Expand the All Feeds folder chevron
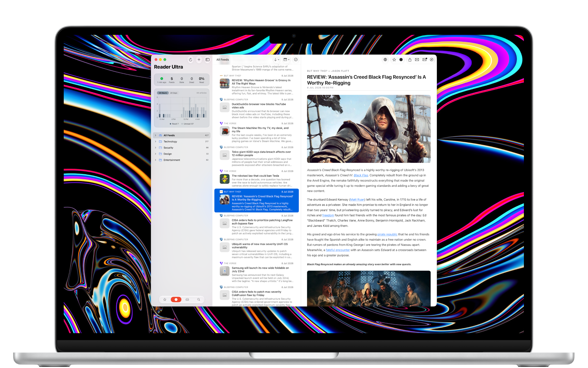The width and height of the screenshot is (588, 368). tap(156, 135)
